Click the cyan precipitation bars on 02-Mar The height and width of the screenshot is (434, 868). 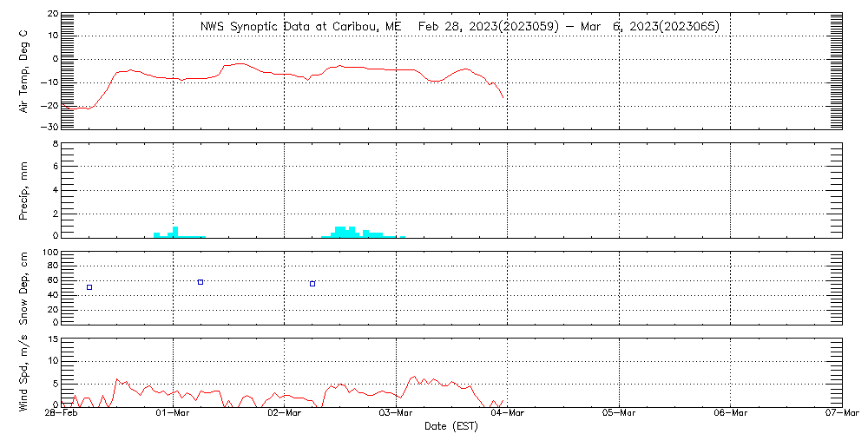[352, 232]
